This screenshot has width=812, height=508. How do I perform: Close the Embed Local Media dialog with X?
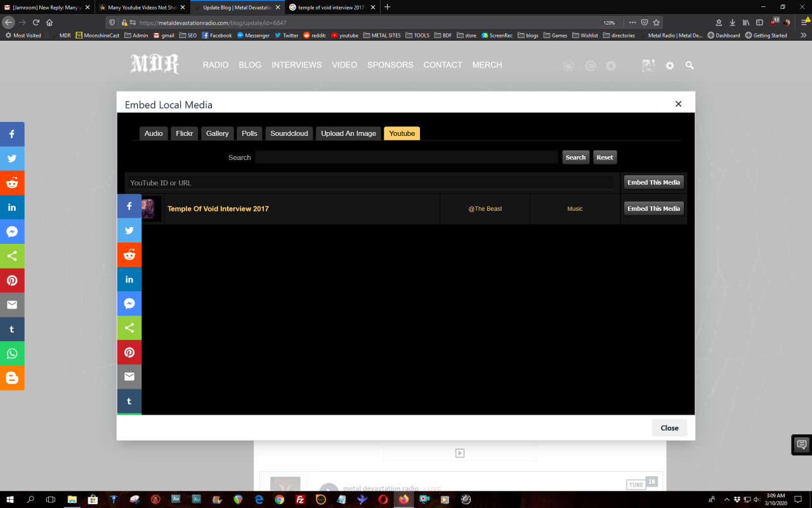[678, 104]
